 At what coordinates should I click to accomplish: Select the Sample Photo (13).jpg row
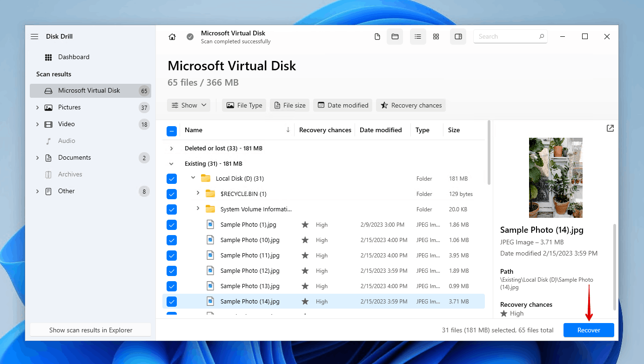[323, 286]
